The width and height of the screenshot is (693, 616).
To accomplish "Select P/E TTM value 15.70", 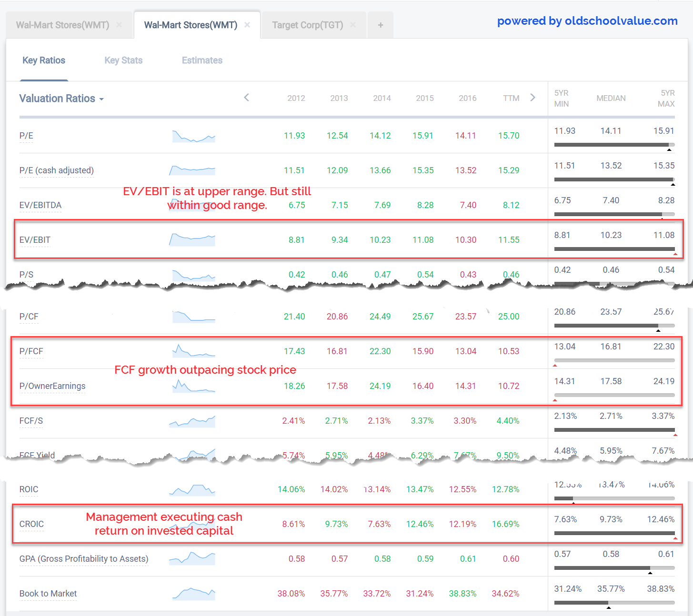I will tap(509, 136).
